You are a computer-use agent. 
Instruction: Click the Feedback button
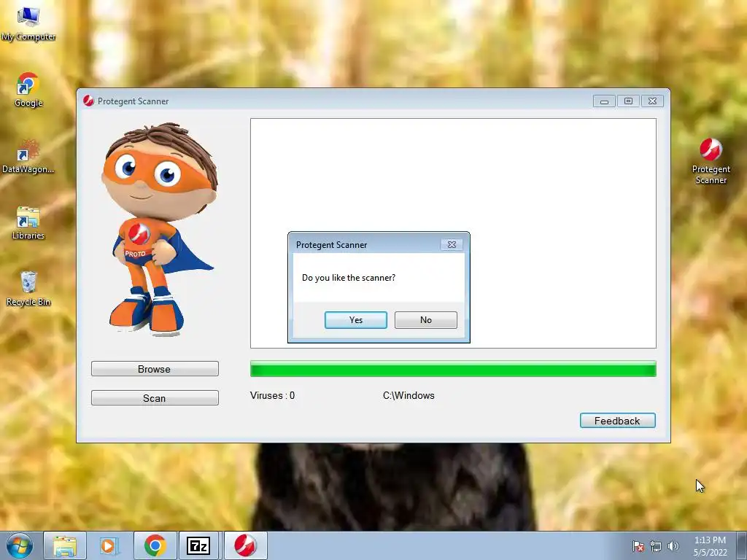click(617, 421)
